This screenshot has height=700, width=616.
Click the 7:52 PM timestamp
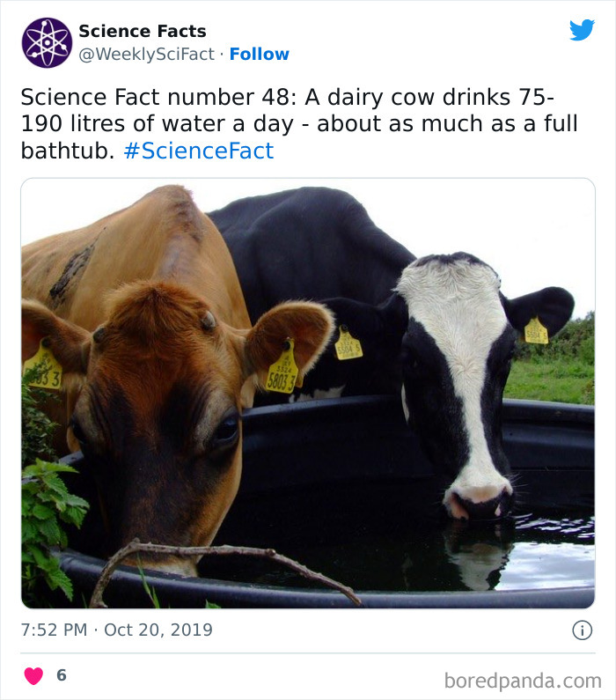tap(54, 630)
